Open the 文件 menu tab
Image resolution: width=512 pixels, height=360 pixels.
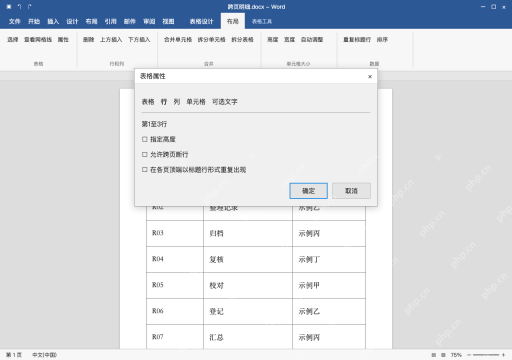pos(15,22)
